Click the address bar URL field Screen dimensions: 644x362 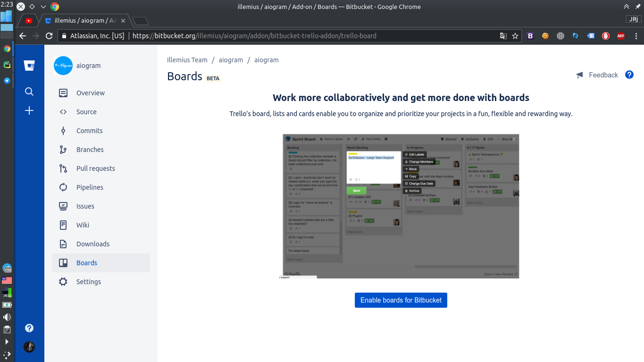(290, 36)
